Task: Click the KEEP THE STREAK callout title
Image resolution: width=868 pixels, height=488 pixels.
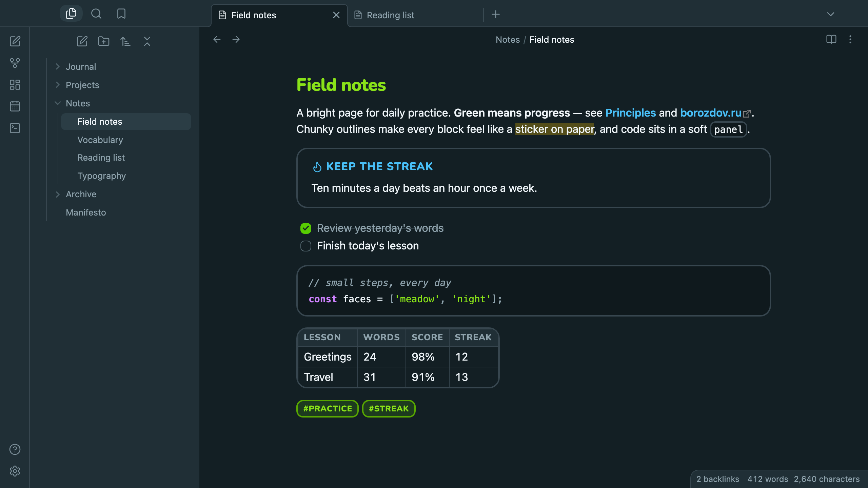Action: [379, 166]
